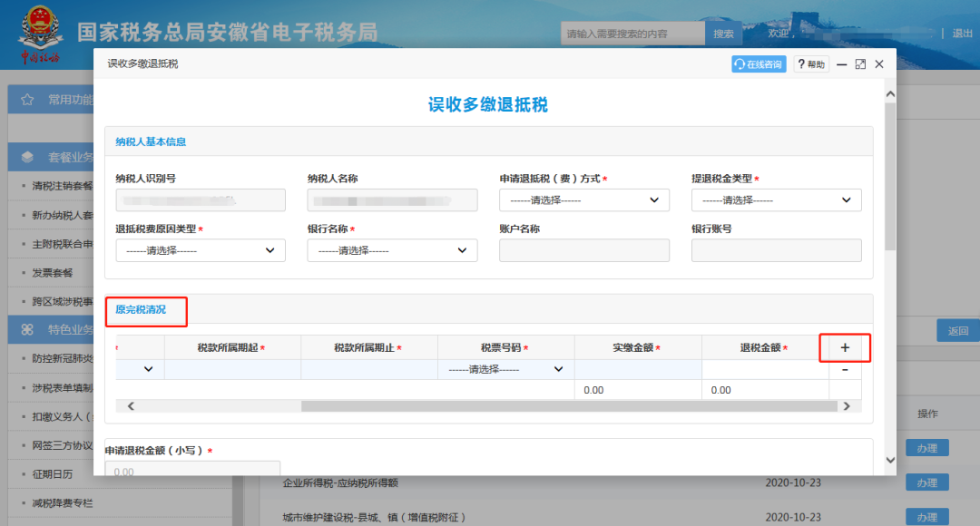Image resolution: width=980 pixels, height=526 pixels.
Task: Click 办理 for 企业所得税-应纳税所得额
Action: pos(927,482)
